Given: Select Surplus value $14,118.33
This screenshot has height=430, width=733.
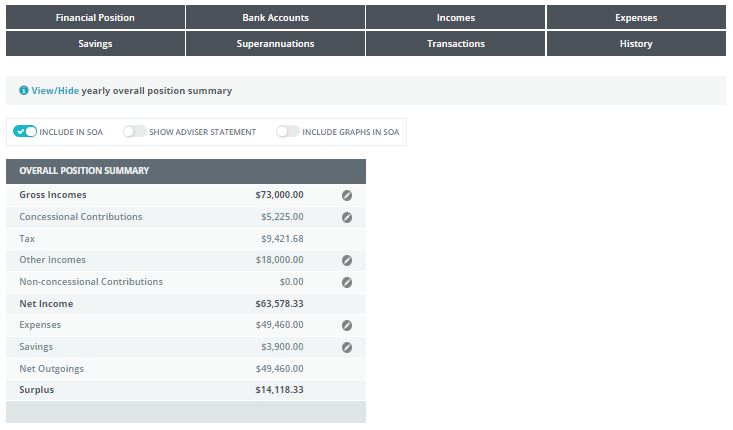Looking at the screenshot, I should point(279,390).
